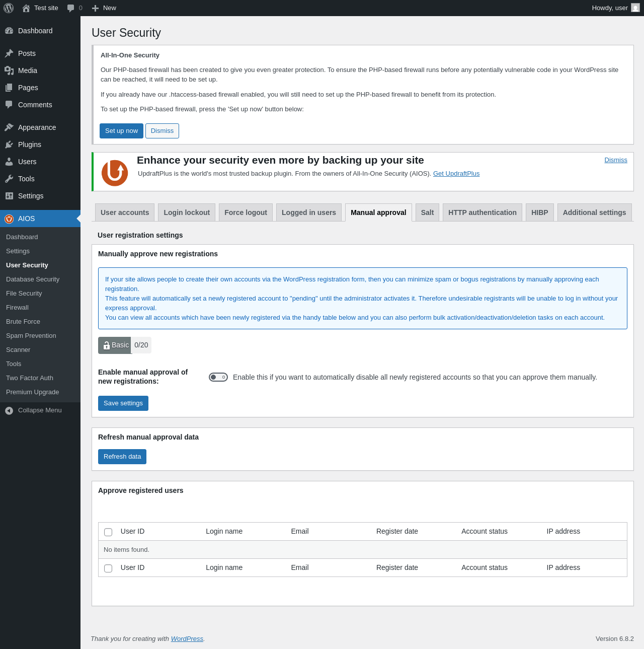644x649 pixels.
Task: Open the New content dropdown in admin bar
Action: pos(104,8)
